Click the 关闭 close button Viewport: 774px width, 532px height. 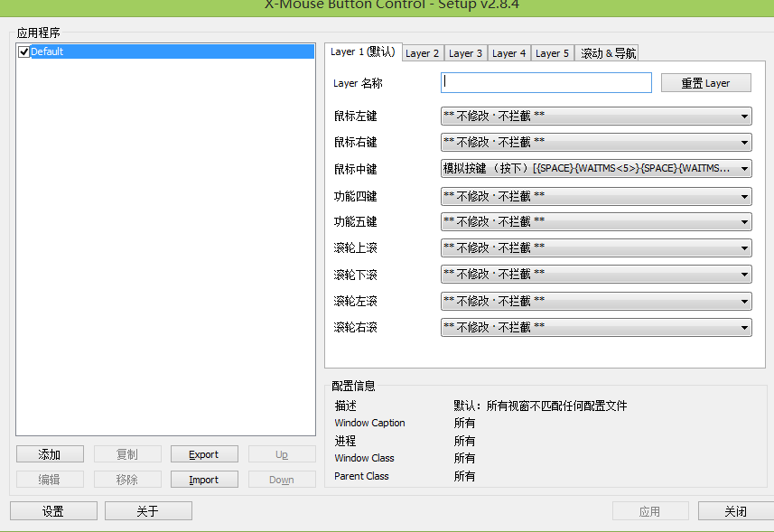pyautogui.click(x=736, y=511)
